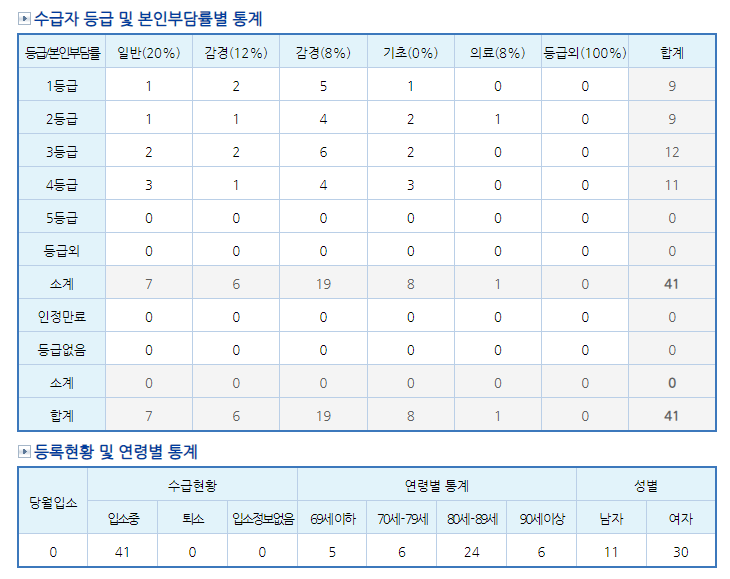The width and height of the screenshot is (730, 579).
Task: Click value 9 in 2등급 합계 cell
Action: pos(672,119)
